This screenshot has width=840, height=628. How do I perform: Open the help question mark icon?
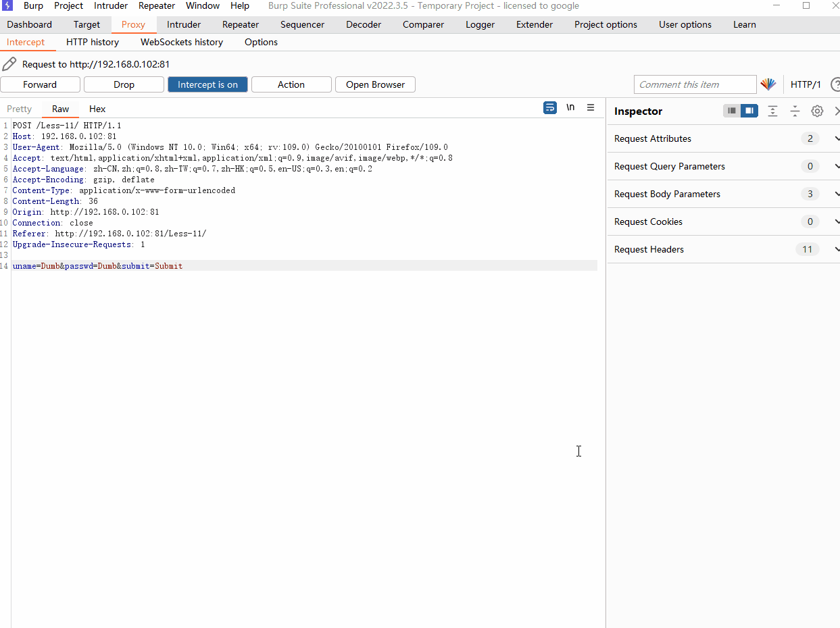835,84
